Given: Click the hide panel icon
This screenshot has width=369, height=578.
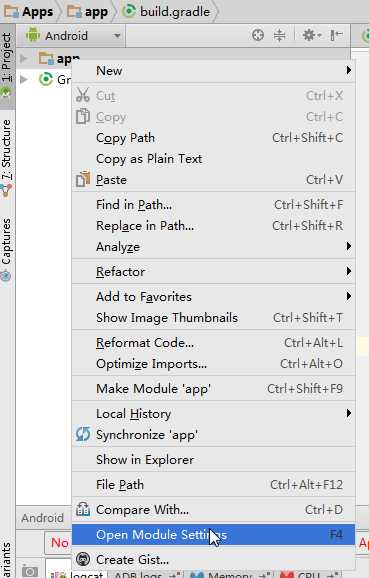Looking at the screenshot, I should tap(336, 35).
